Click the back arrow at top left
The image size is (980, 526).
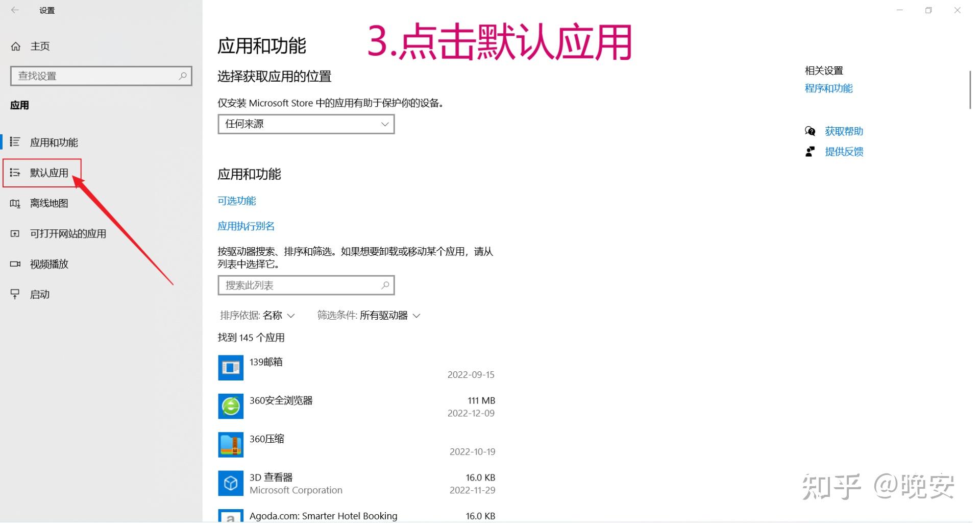pyautogui.click(x=15, y=10)
